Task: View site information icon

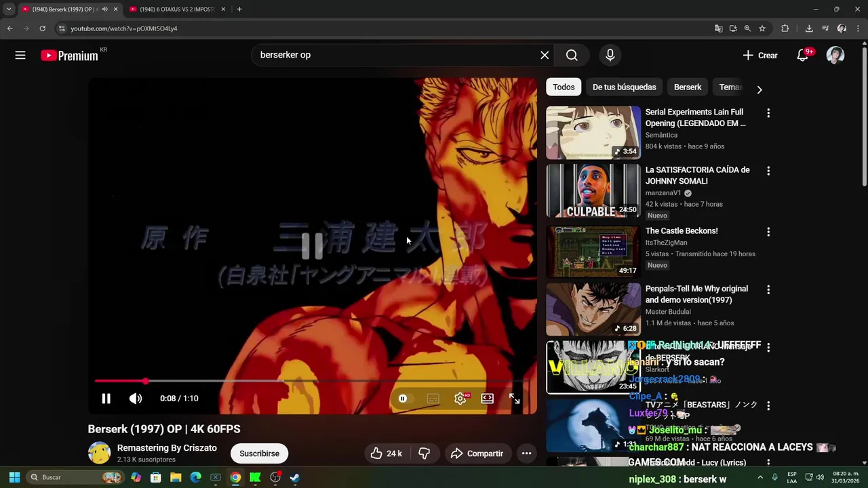Action: [x=62, y=28]
